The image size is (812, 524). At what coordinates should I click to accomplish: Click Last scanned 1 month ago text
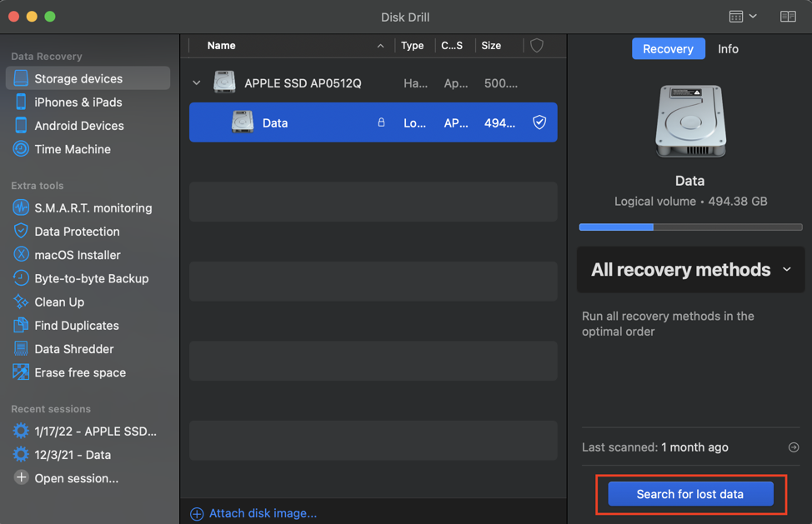(x=654, y=447)
